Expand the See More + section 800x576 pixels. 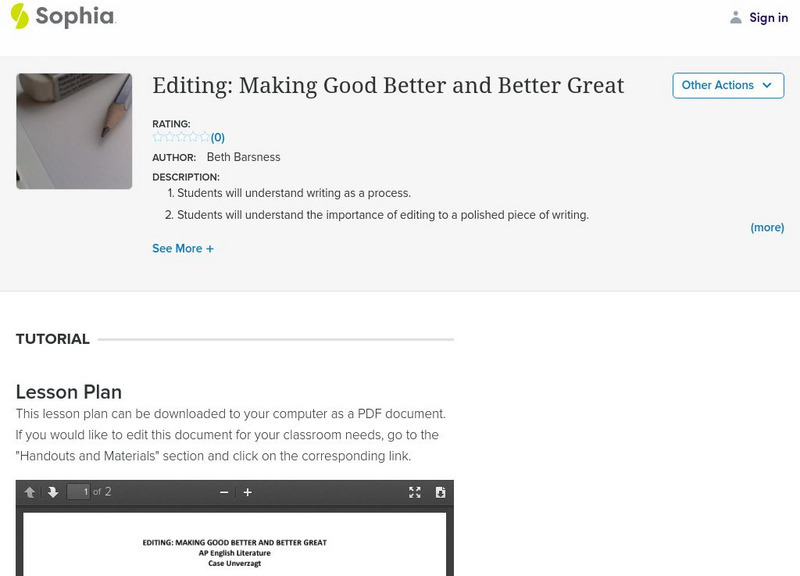point(183,248)
